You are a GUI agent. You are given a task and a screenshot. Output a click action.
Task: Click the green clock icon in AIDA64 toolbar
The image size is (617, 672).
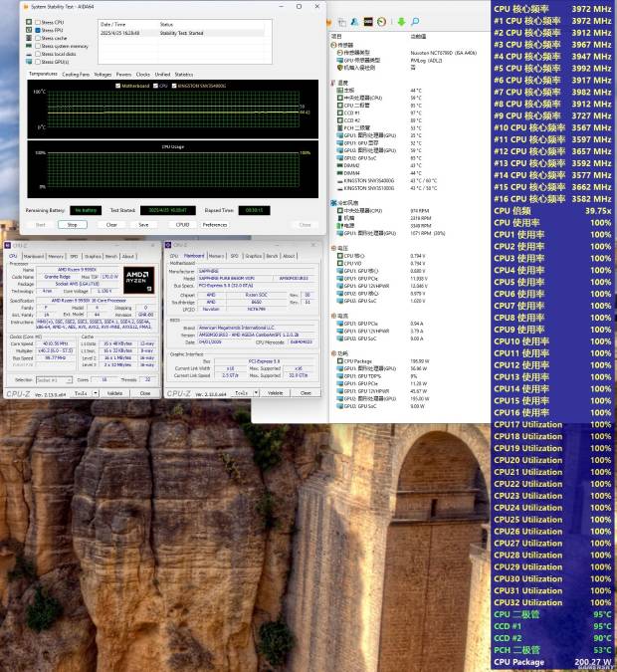381,22
